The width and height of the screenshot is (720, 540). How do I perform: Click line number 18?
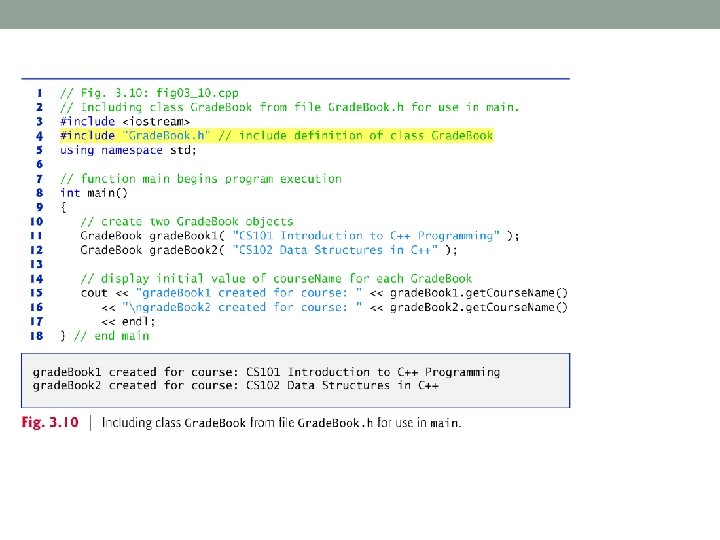coord(37,336)
